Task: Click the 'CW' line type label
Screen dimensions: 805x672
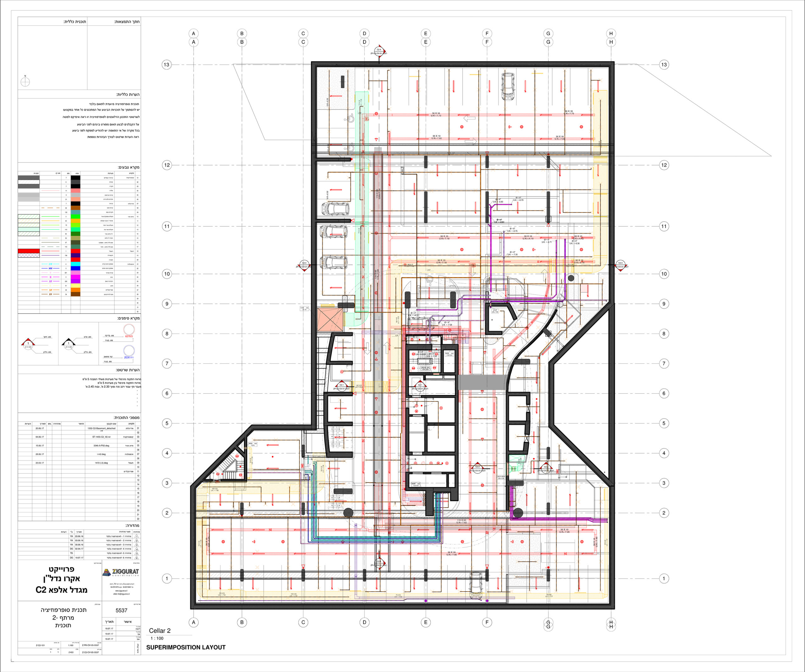Action: pyautogui.click(x=51, y=264)
